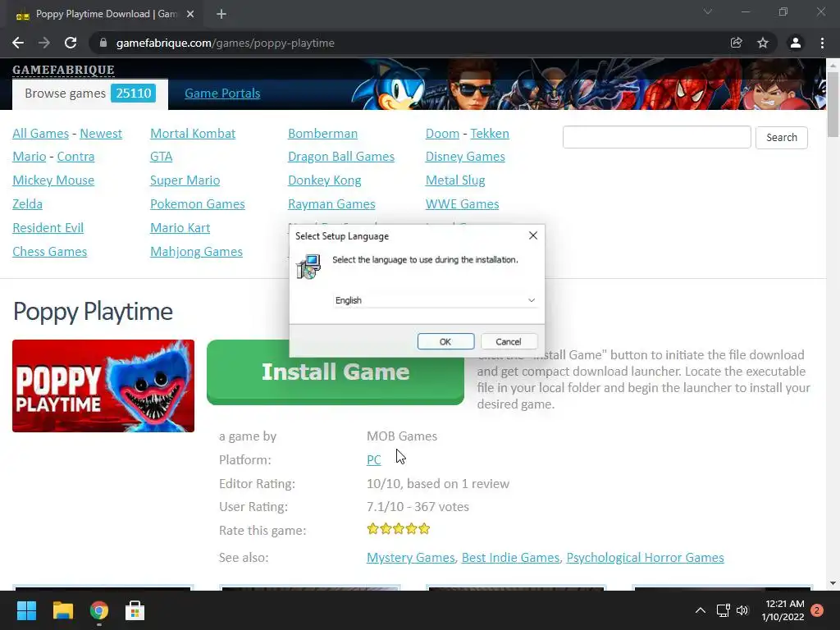
Task: Open the Tekken link
Action: coord(490,134)
